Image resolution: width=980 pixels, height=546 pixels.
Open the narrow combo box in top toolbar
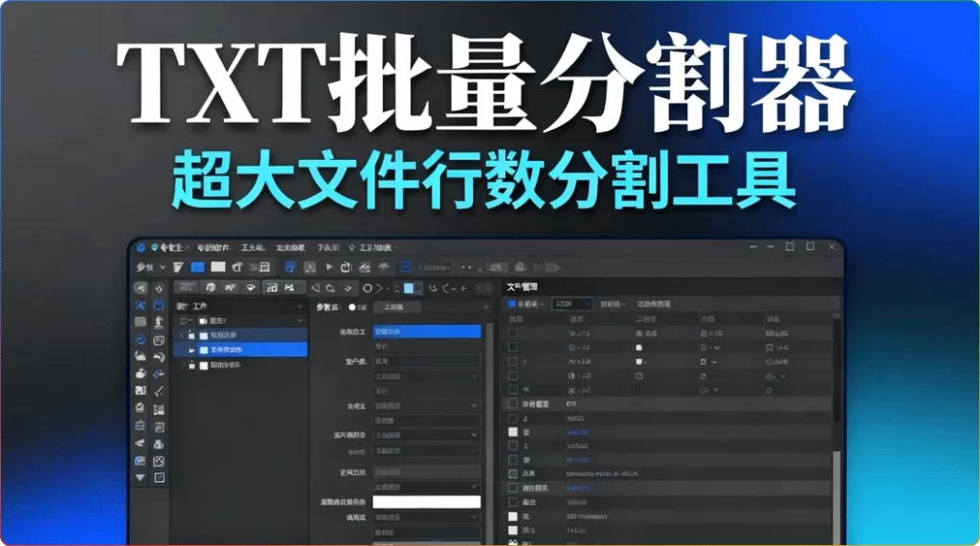[x=434, y=267]
